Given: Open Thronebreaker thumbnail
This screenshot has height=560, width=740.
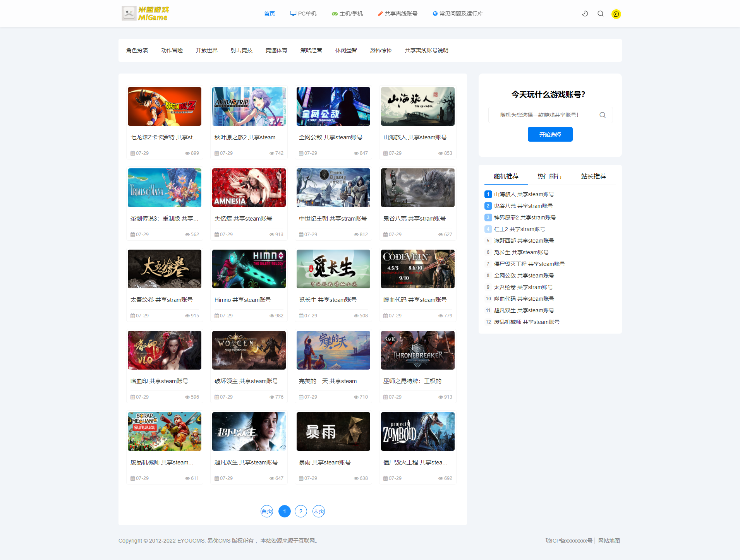Looking at the screenshot, I should click(x=418, y=350).
